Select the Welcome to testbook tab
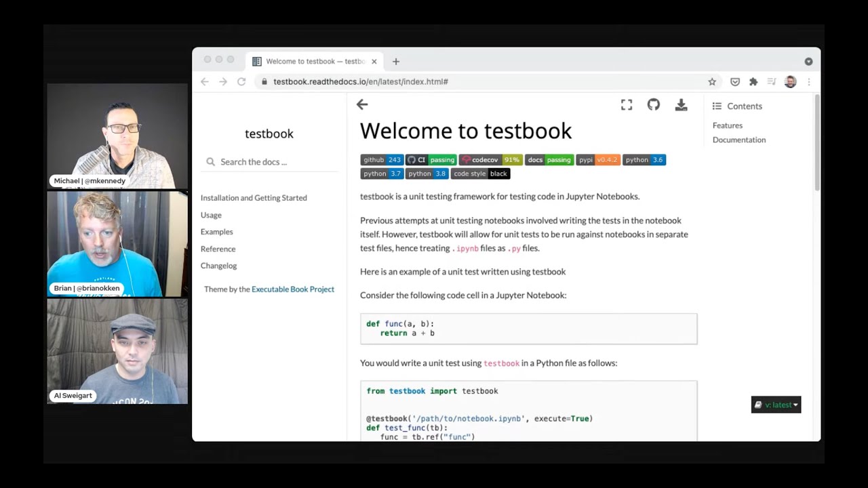868x488 pixels. pos(315,61)
